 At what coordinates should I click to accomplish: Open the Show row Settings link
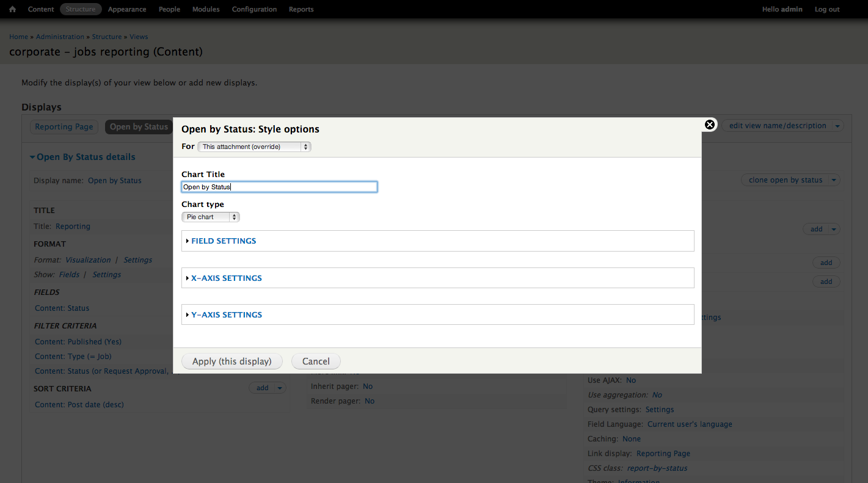(107, 275)
